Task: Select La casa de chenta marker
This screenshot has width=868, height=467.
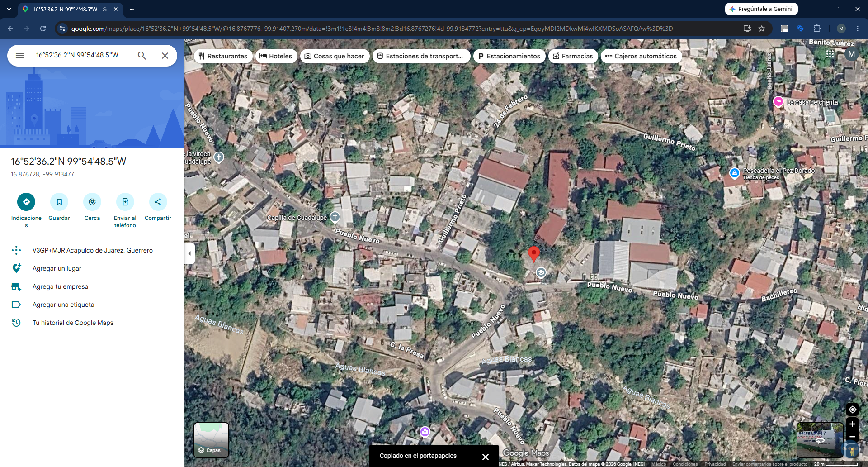Action: (778, 102)
